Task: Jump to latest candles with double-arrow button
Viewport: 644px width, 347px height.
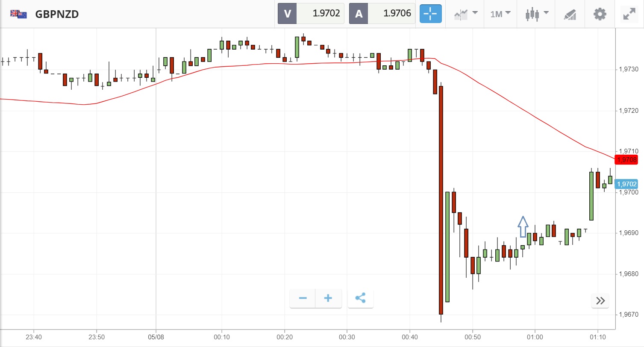Action: coord(600,301)
